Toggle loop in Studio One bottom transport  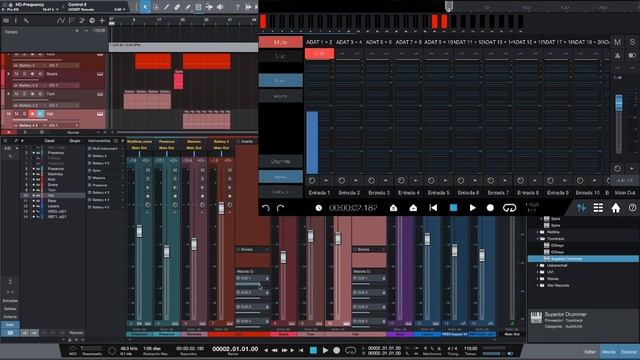click(350, 350)
